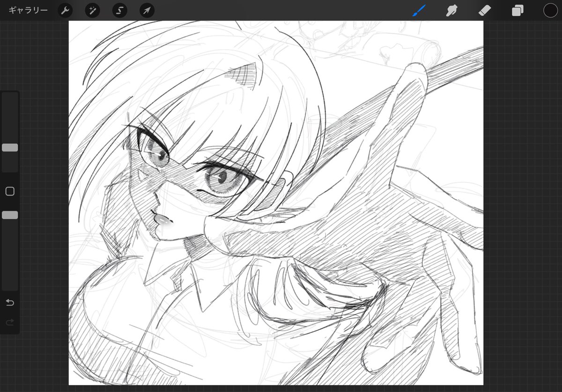This screenshot has width=562, height=392.
Task: Activate the Selection S tool
Action: [x=119, y=10]
